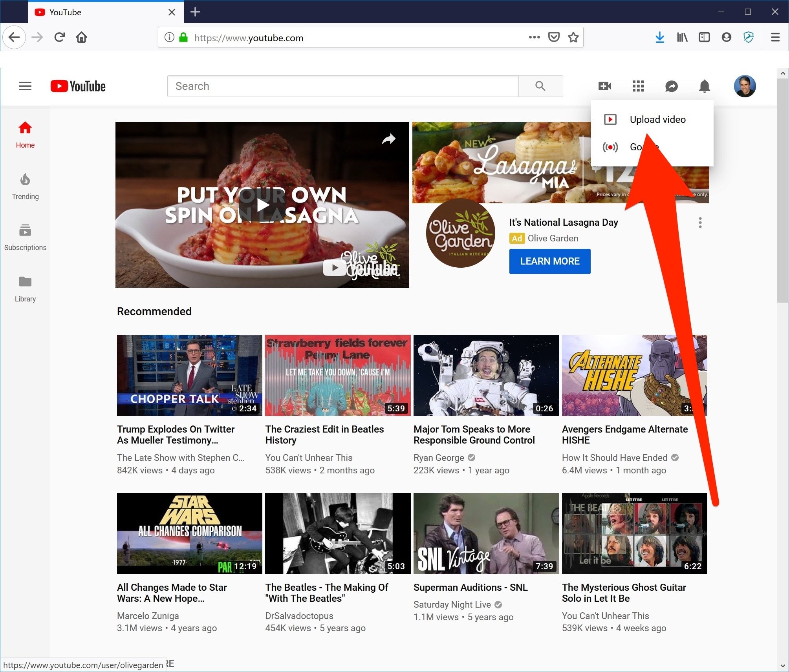The width and height of the screenshot is (789, 672).
Task: Click the search magnifier button
Action: (540, 86)
